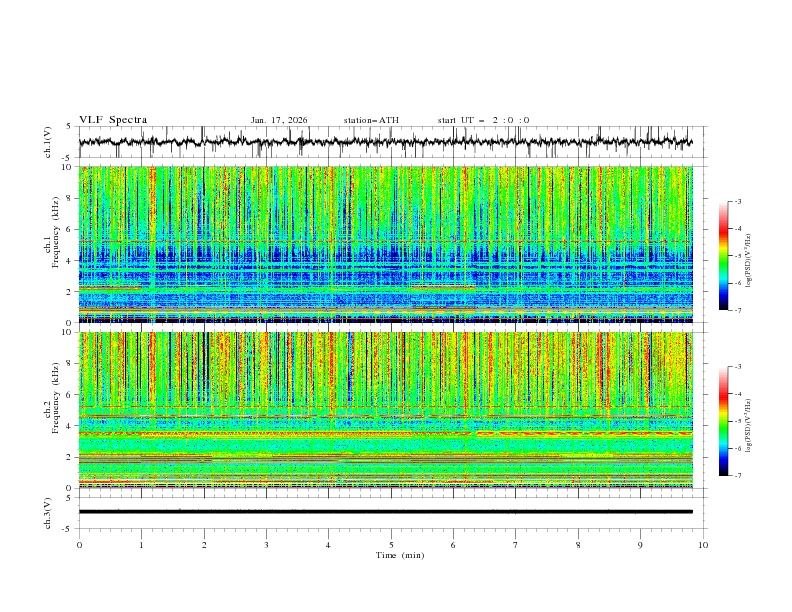This screenshot has height=612, width=792.
Task: Click the ch.2 spectrogram color scale bar
Action: coord(723,421)
